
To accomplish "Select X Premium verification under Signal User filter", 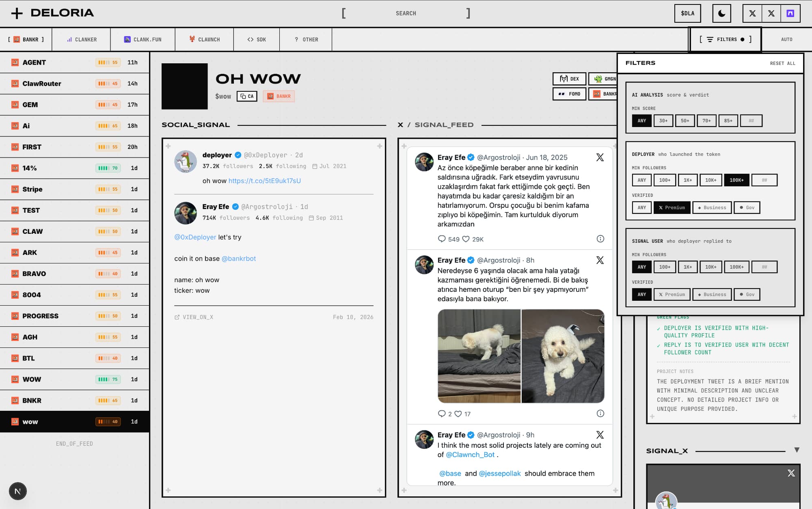I will (672, 294).
